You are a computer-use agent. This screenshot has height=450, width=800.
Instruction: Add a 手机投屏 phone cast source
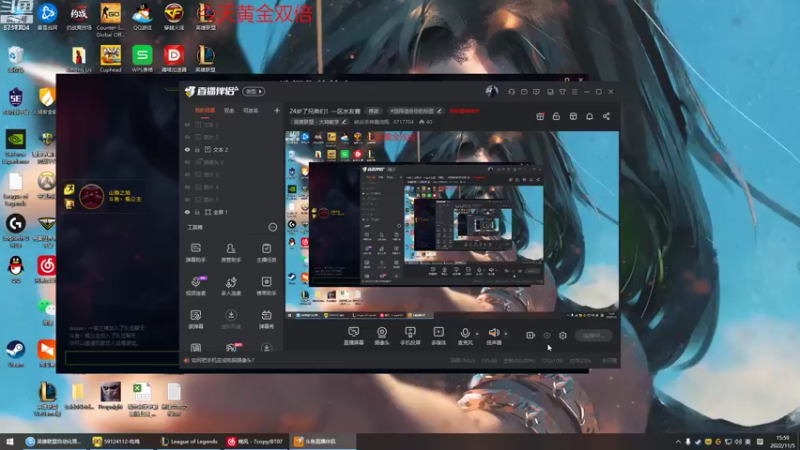pos(410,336)
